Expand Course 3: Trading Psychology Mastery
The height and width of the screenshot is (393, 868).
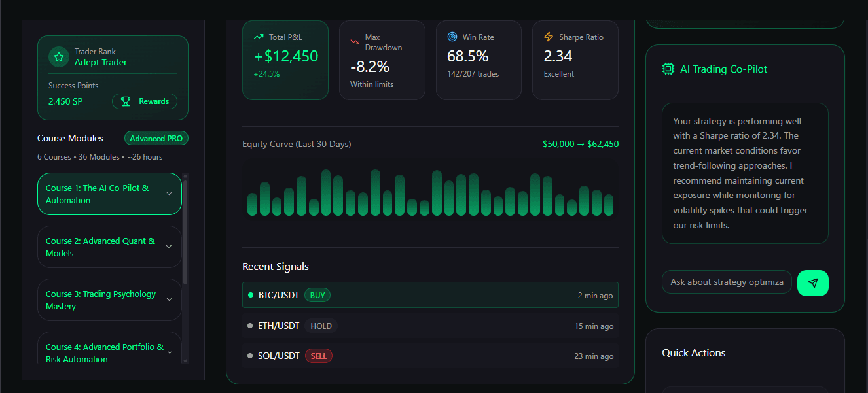[109, 299]
